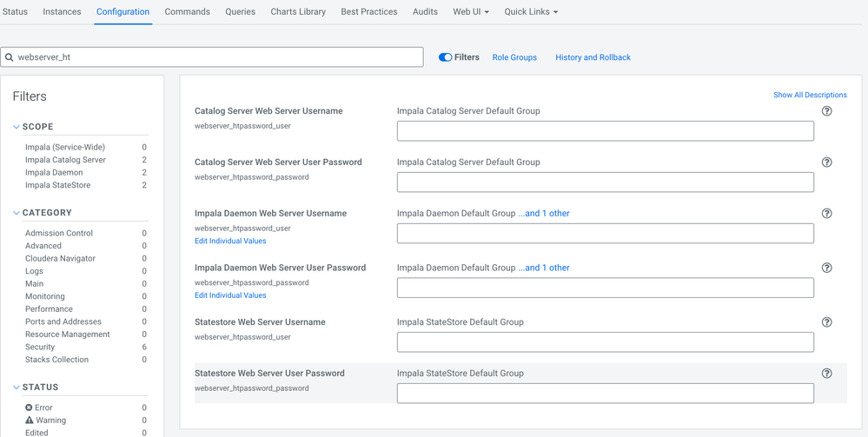Switch to the Instances tab
Viewport: 868px width, 437px height.
point(62,12)
